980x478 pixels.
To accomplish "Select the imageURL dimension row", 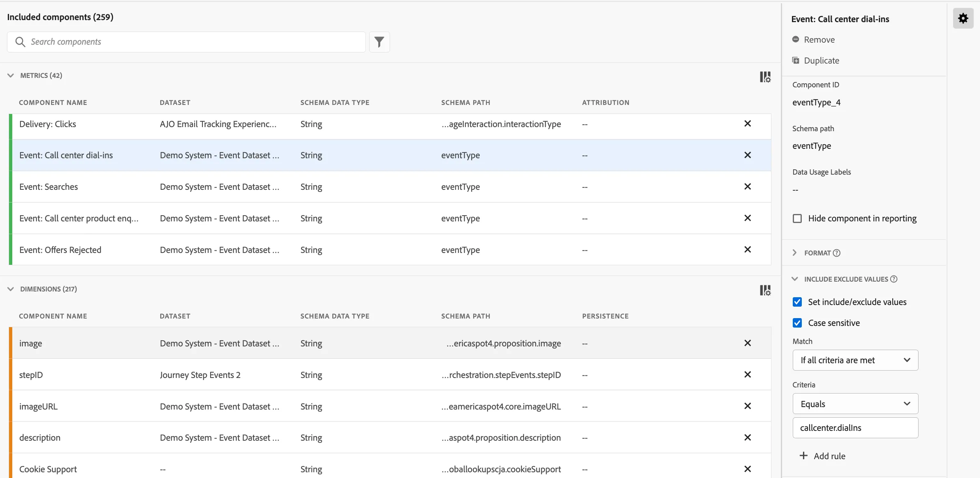I will 390,407.
